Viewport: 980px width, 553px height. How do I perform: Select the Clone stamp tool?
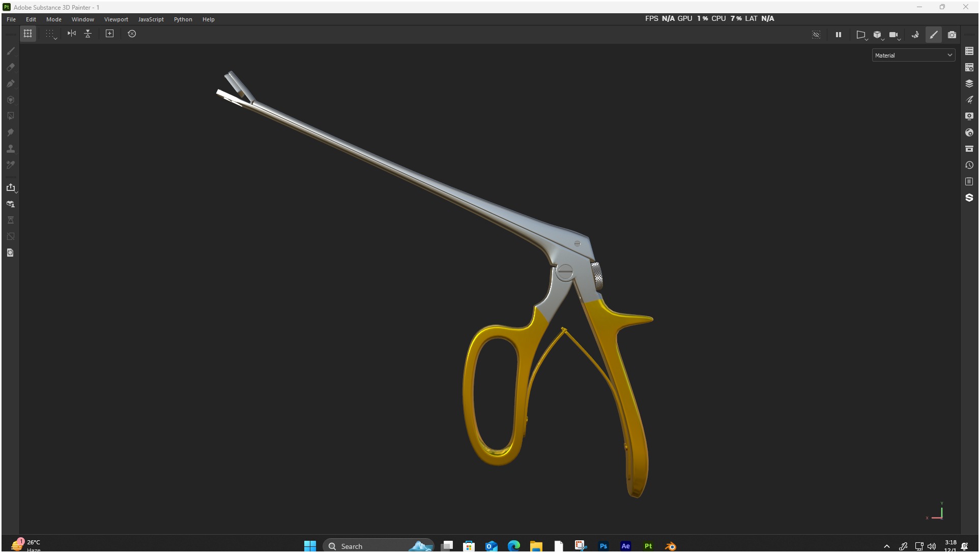(x=11, y=149)
